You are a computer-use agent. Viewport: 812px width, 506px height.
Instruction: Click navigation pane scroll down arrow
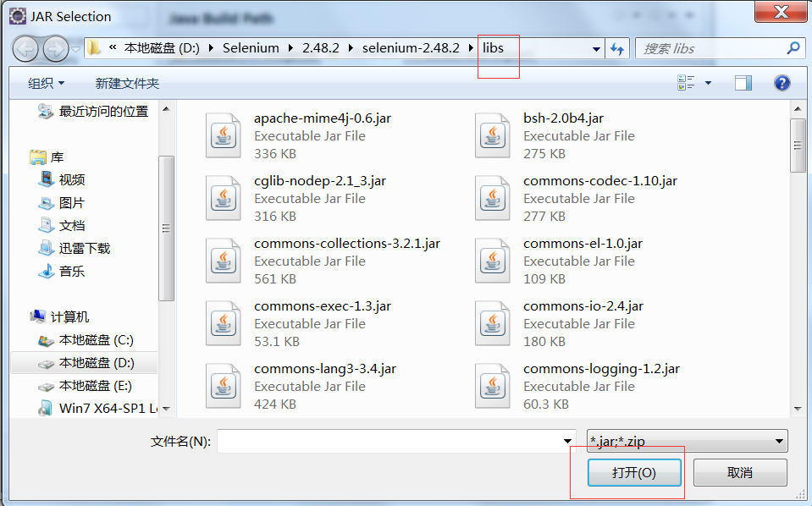click(x=166, y=409)
